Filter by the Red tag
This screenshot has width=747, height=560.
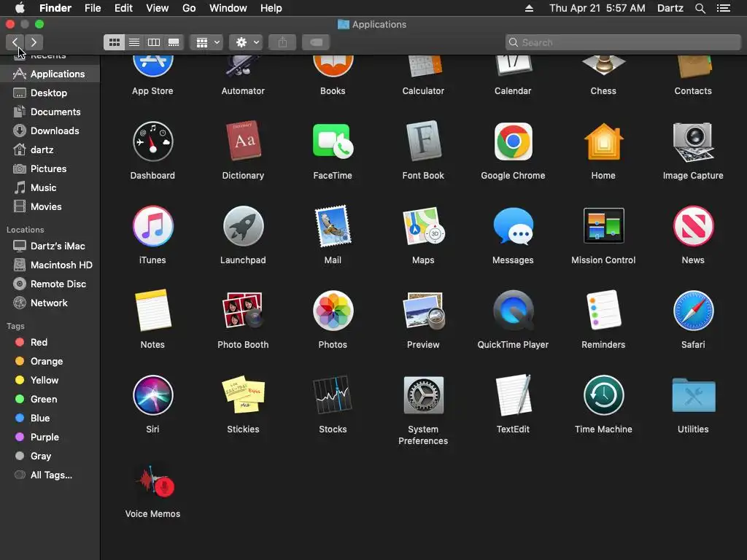point(50,343)
